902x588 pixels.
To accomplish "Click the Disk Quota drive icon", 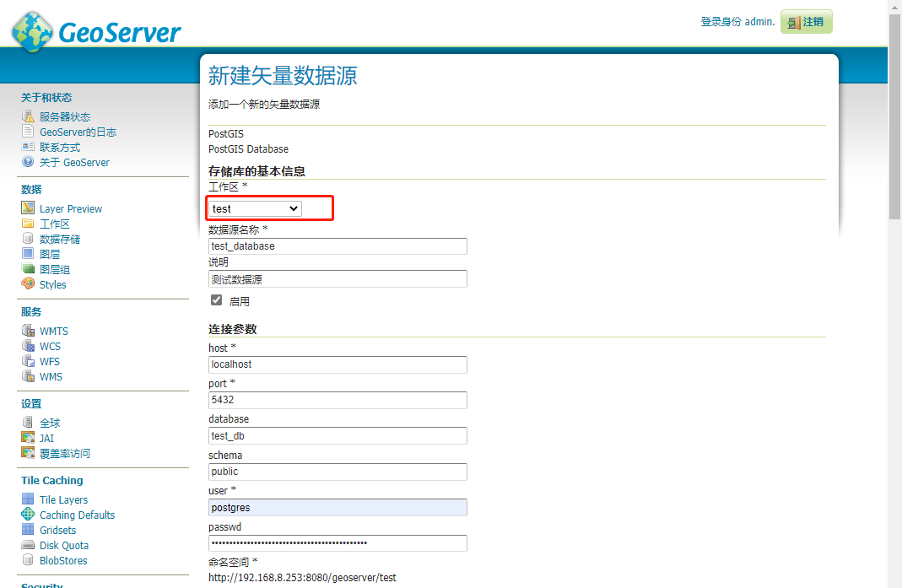I will click(28, 545).
